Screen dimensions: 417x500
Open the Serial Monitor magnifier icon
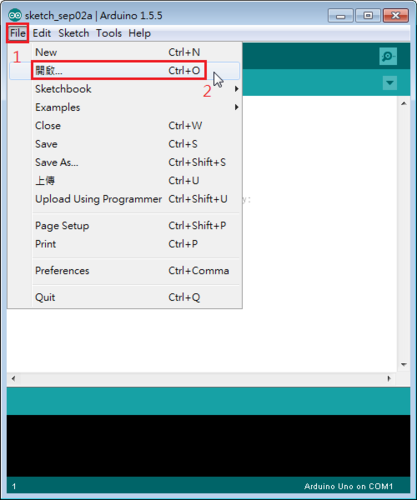tap(388, 56)
